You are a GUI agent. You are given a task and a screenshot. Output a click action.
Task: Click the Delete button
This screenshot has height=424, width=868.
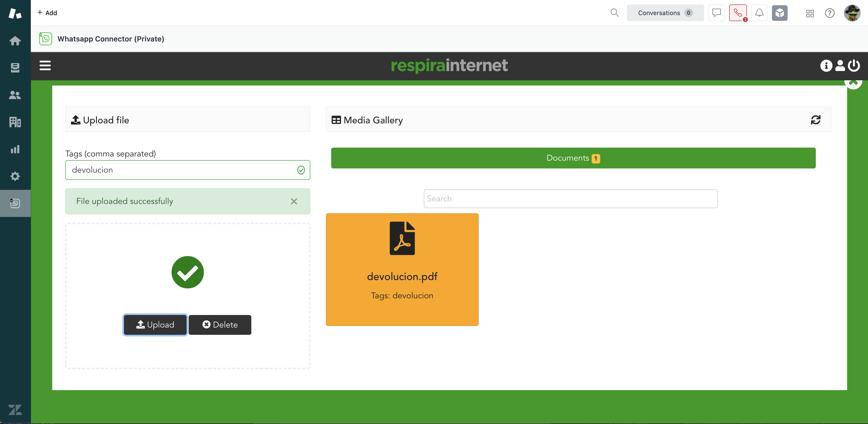220,325
